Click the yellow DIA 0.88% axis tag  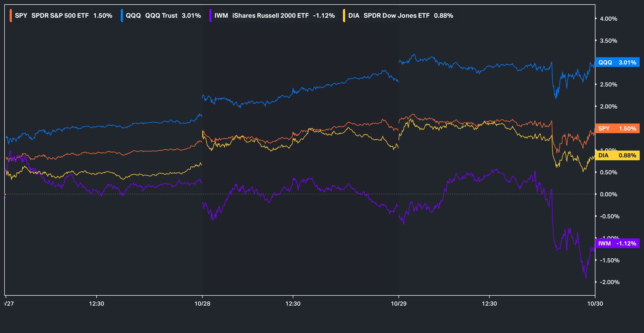tap(617, 155)
